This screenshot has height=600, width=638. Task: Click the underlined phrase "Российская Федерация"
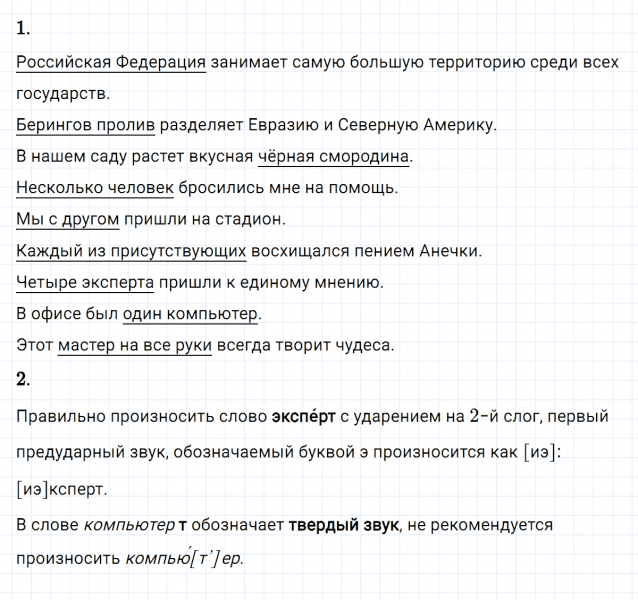[x=111, y=62]
